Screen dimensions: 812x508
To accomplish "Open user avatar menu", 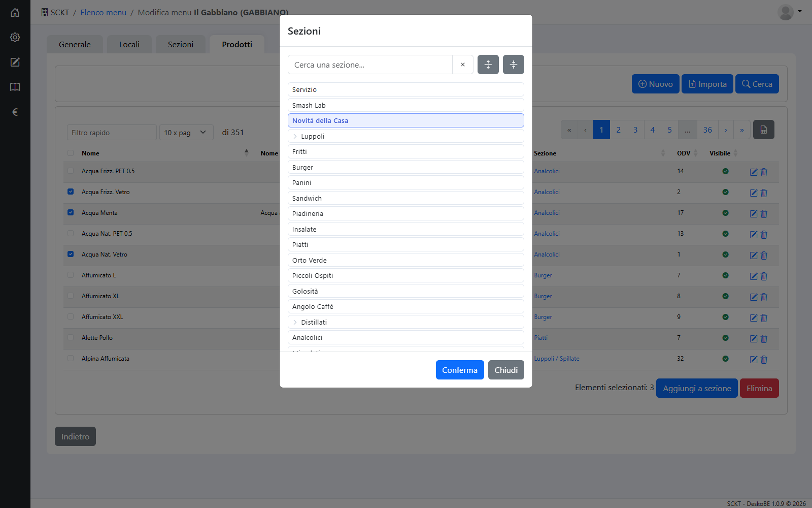I will pyautogui.click(x=790, y=12).
